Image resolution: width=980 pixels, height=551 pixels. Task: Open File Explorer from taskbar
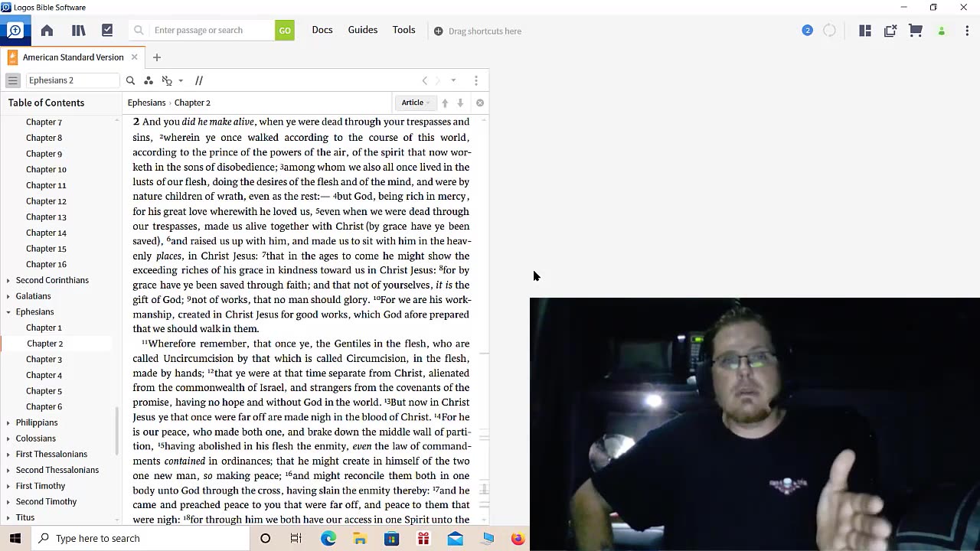click(360, 538)
